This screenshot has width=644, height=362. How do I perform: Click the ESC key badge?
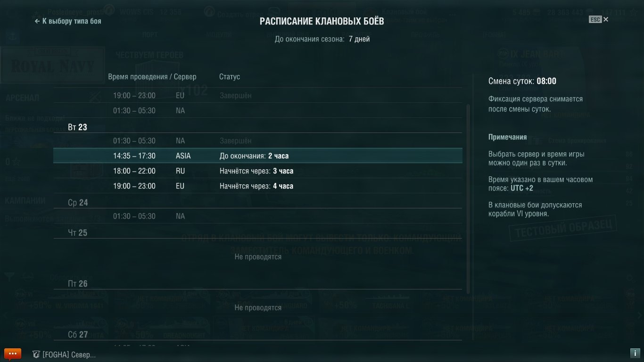pyautogui.click(x=595, y=20)
